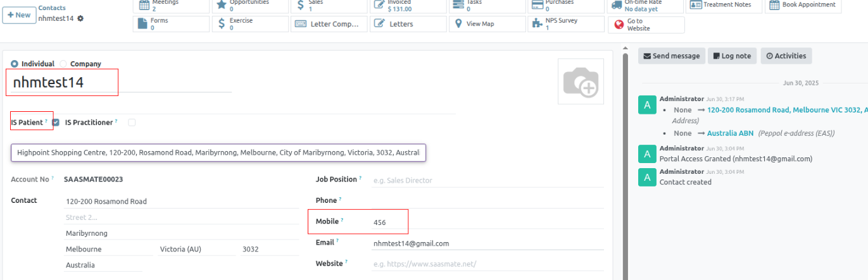The width and height of the screenshot is (868, 280).
Task: Click the Go to Website globe icon
Action: [619, 25]
